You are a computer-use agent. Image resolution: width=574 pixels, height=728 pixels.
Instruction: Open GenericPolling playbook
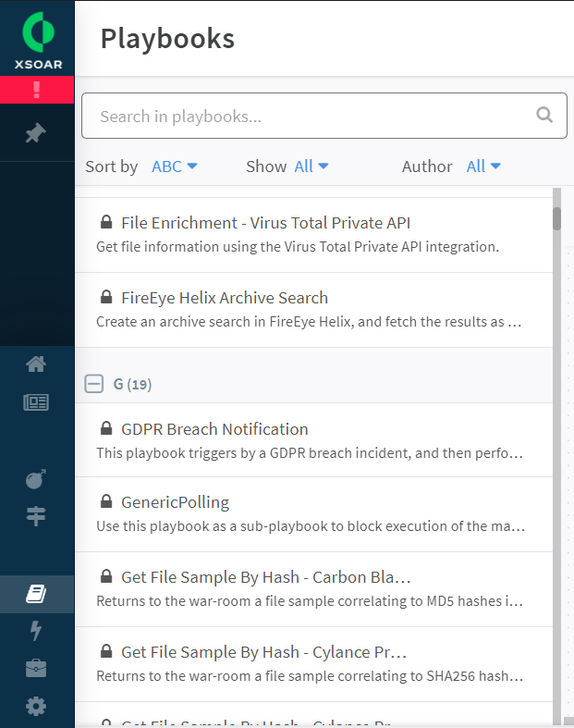[175, 502]
